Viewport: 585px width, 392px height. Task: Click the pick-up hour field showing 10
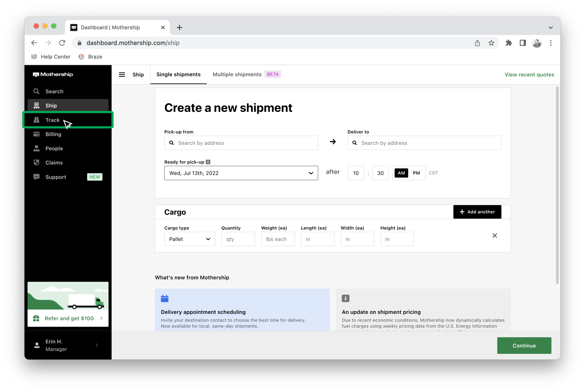pyautogui.click(x=356, y=173)
